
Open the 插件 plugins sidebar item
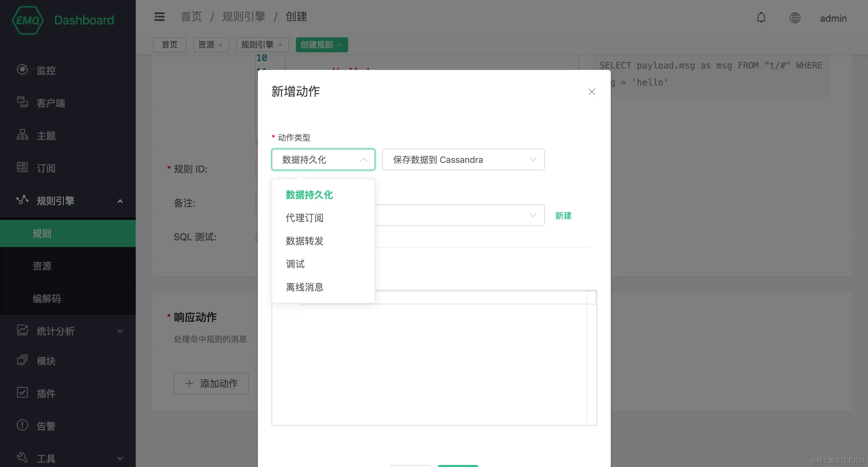point(46,393)
